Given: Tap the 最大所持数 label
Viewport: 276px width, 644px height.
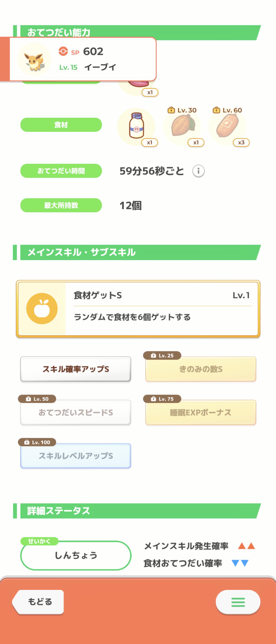Looking at the screenshot, I should click(x=61, y=205).
